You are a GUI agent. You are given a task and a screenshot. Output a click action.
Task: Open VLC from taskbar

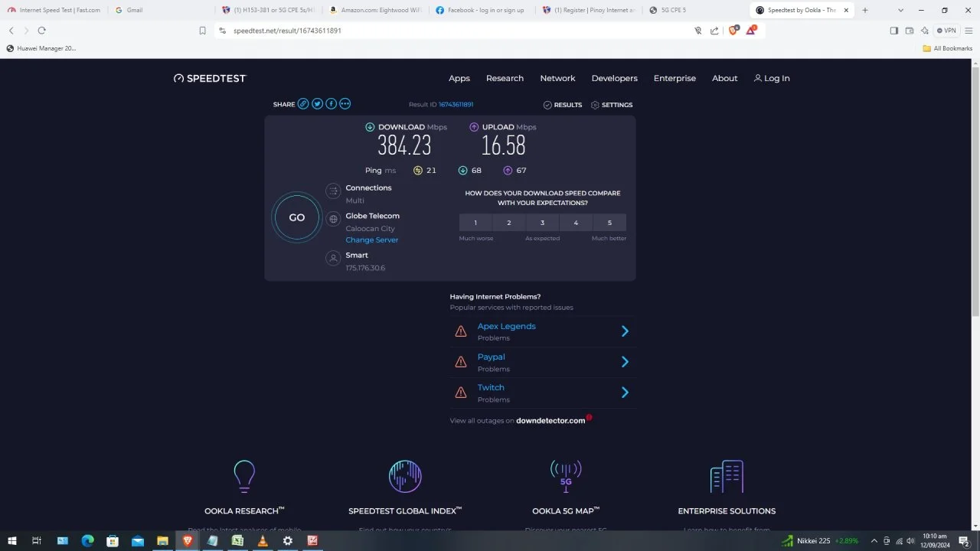pyautogui.click(x=263, y=540)
